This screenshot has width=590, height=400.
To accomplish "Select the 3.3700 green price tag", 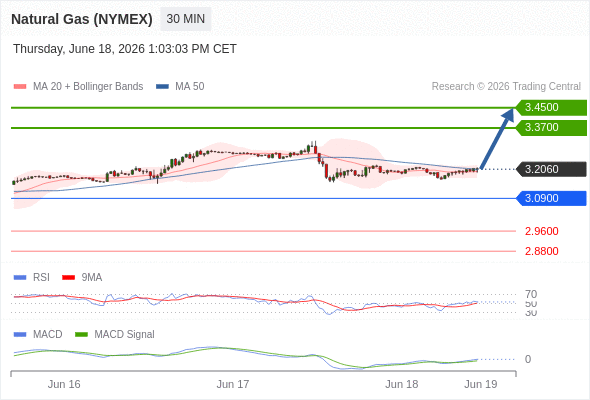I will tap(551, 128).
